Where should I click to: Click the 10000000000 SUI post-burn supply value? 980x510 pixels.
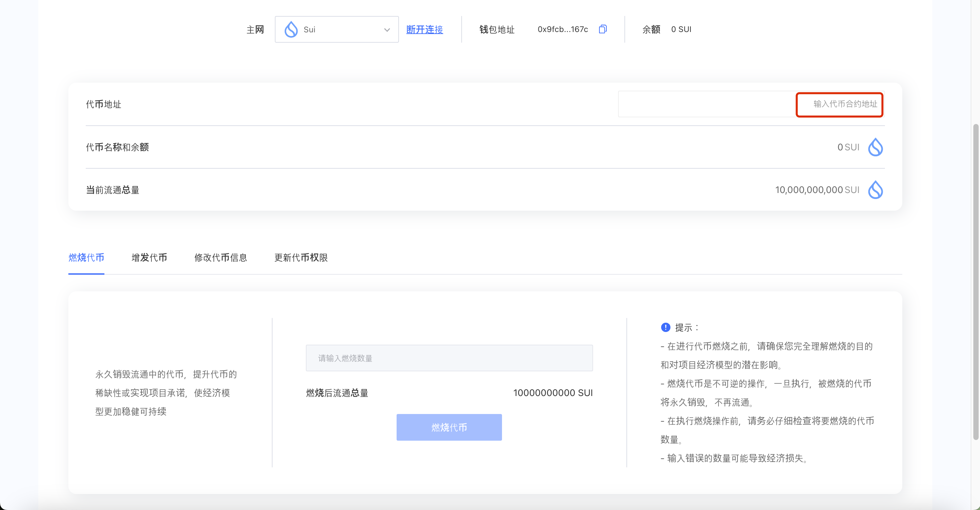tap(553, 393)
